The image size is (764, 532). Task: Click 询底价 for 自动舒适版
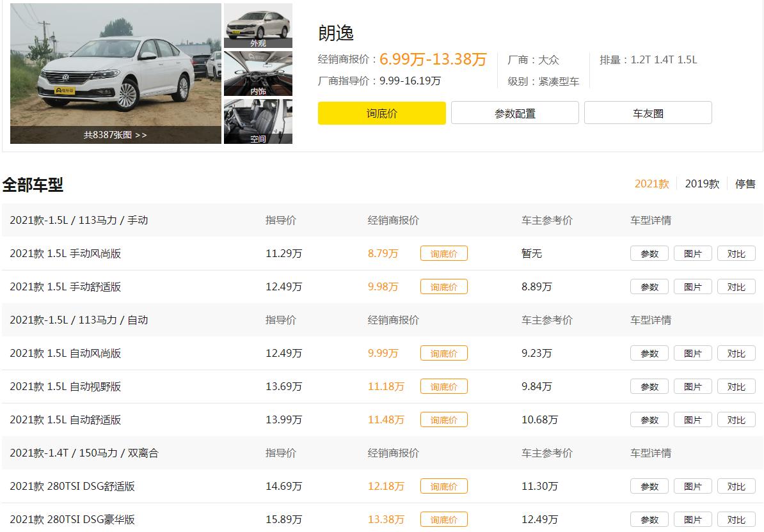pos(444,419)
